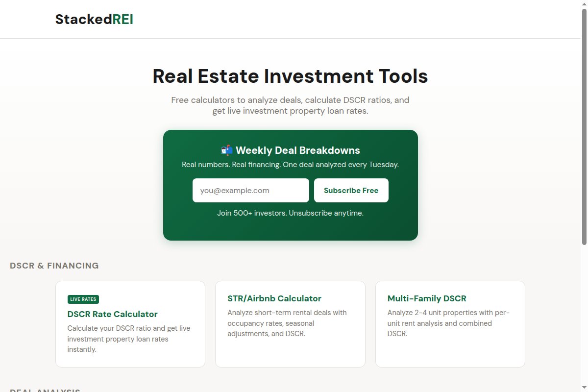This screenshot has width=588, height=392.
Task: Click the StackedREI logo
Action: point(94,19)
